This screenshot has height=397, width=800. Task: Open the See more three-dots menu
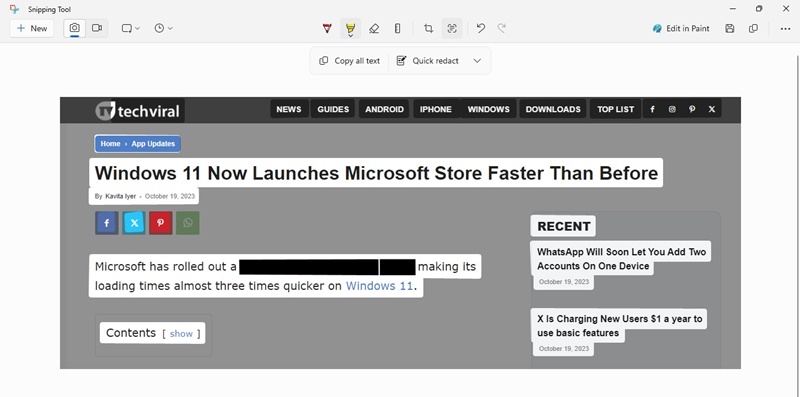tap(785, 29)
